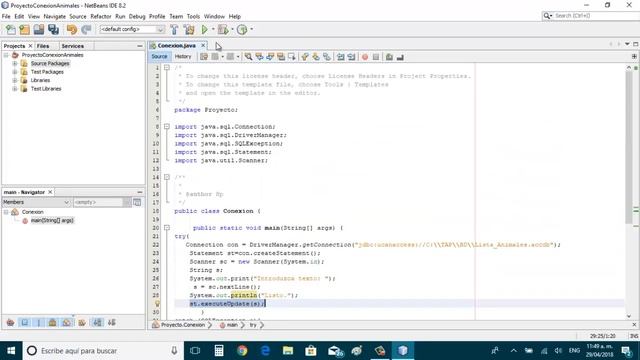Click the Undo arrow icon
The image size is (640, 360).
(x=71, y=29)
